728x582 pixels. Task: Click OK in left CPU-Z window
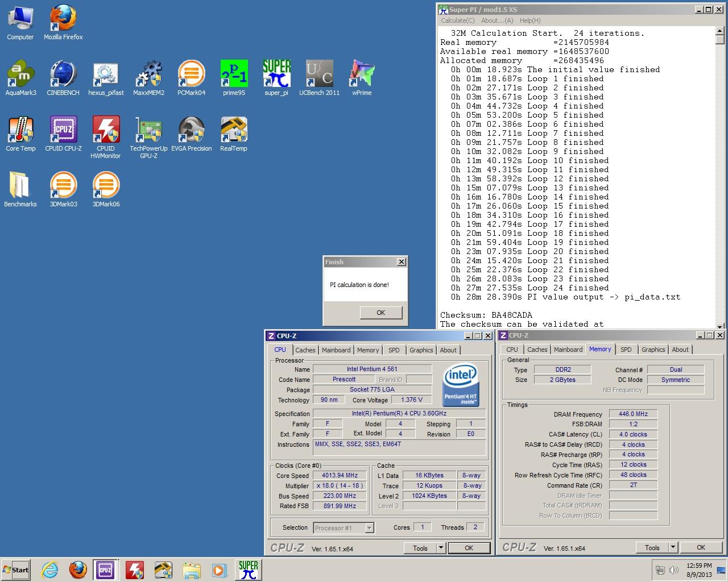pos(469,548)
